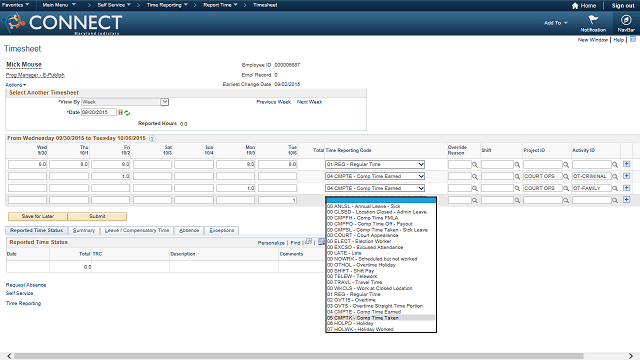Click Activity ID lookup next to OT-CRIMINAL

click(x=615, y=176)
